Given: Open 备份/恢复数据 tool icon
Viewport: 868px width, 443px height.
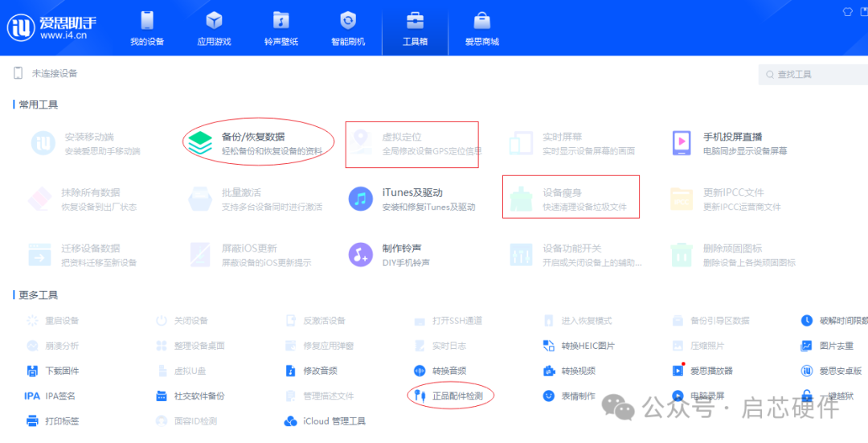Looking at the screenshot, I should click(x=200, y=143).
